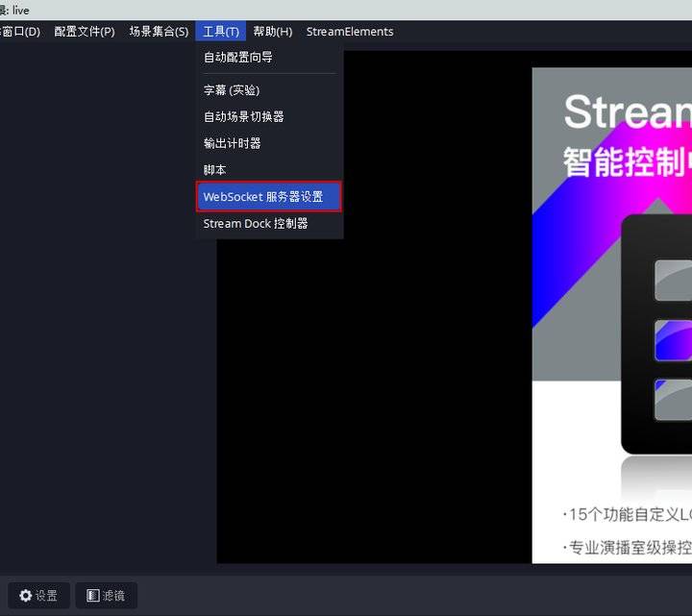Open 脚本 from Tools menu
The image size is (692, 616).
[x=269, y=169]
